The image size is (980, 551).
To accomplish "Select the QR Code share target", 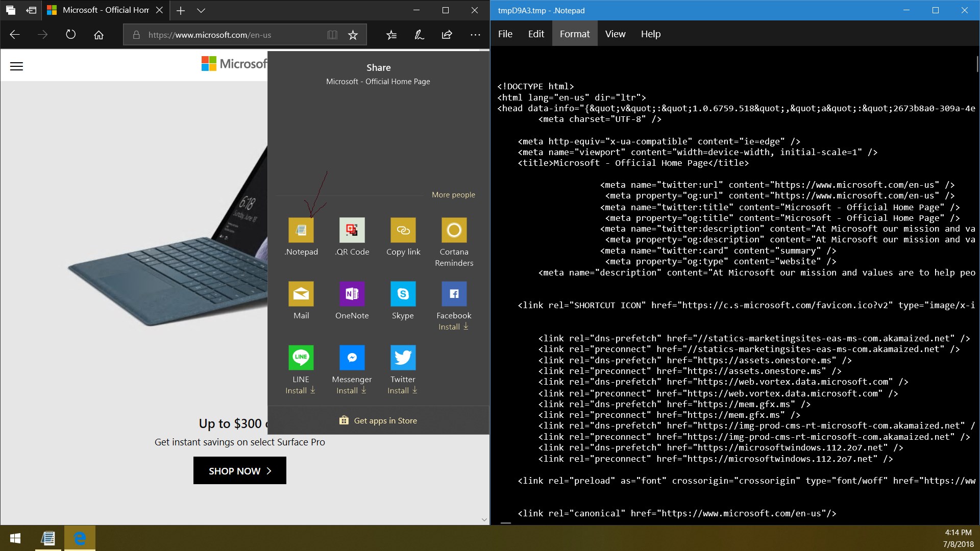I will point(352,231).
